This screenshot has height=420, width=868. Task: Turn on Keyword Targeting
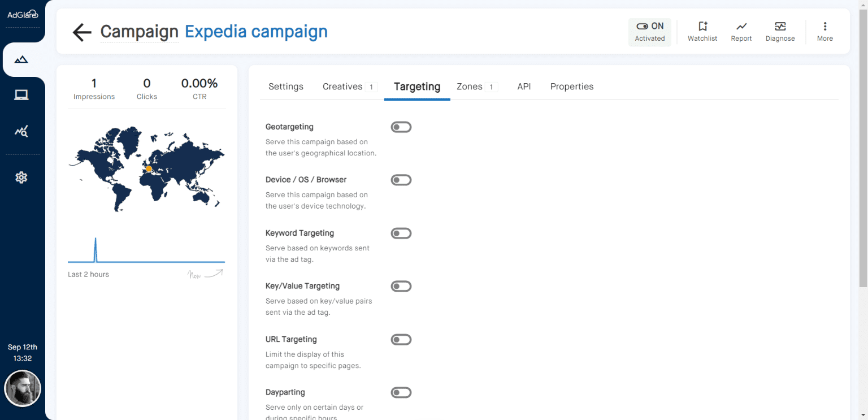pyautogui.click(x=401, y=233)
